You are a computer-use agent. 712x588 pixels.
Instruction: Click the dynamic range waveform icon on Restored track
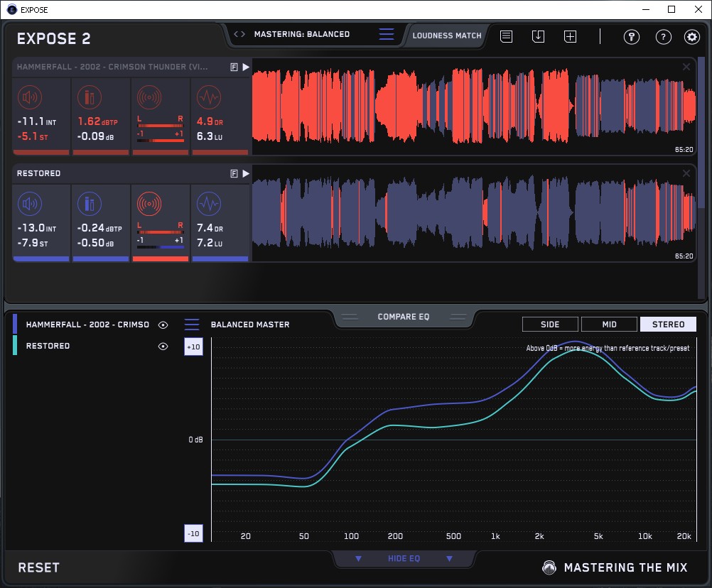[207, 205]
